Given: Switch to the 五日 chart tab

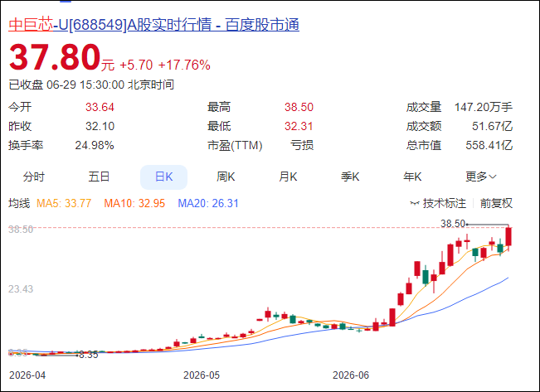Looking at the screenshot, I should [99, 177].
